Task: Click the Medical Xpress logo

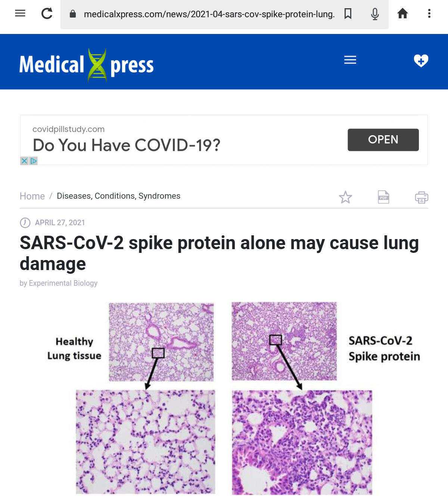Action: pyautogui.click(x=86, y=65)
